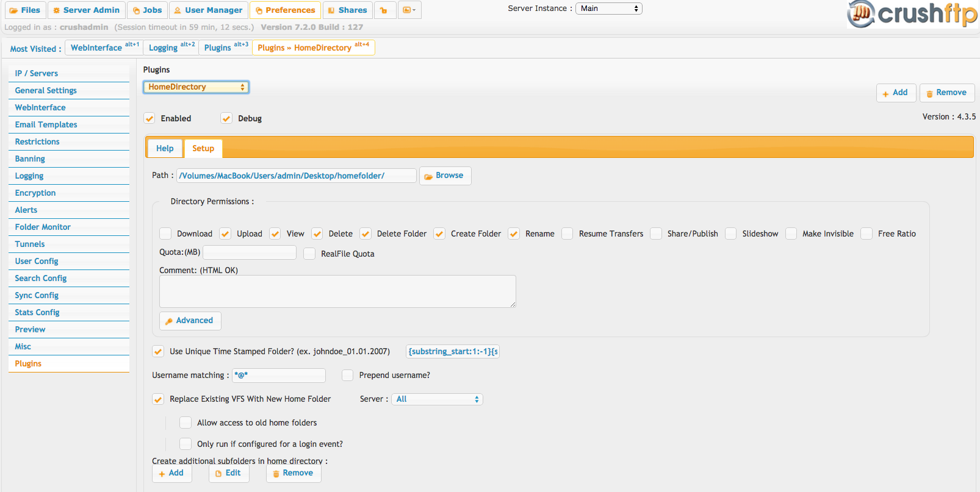Open WebInterface in sidebar
Screen dimensions: 980x492
(69, 107)
